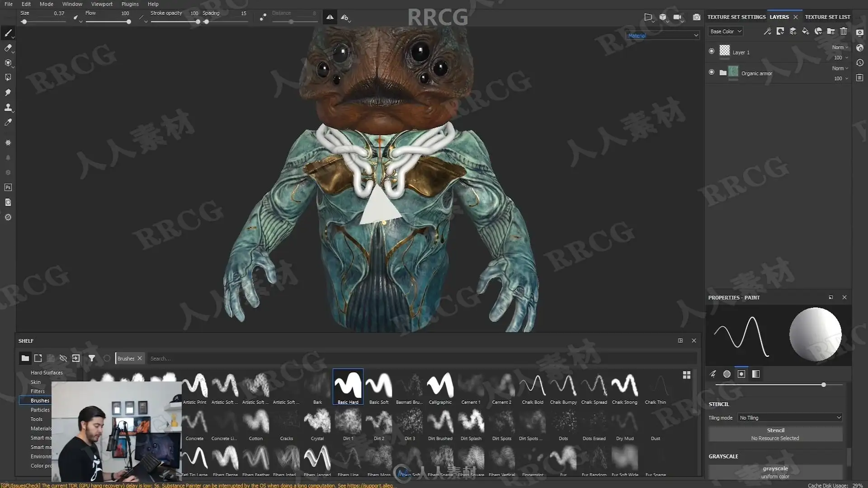The image size is (868, 488).
Task: Select the Chalk Bold brush thumbnail
Action: [x=533, y=387]
